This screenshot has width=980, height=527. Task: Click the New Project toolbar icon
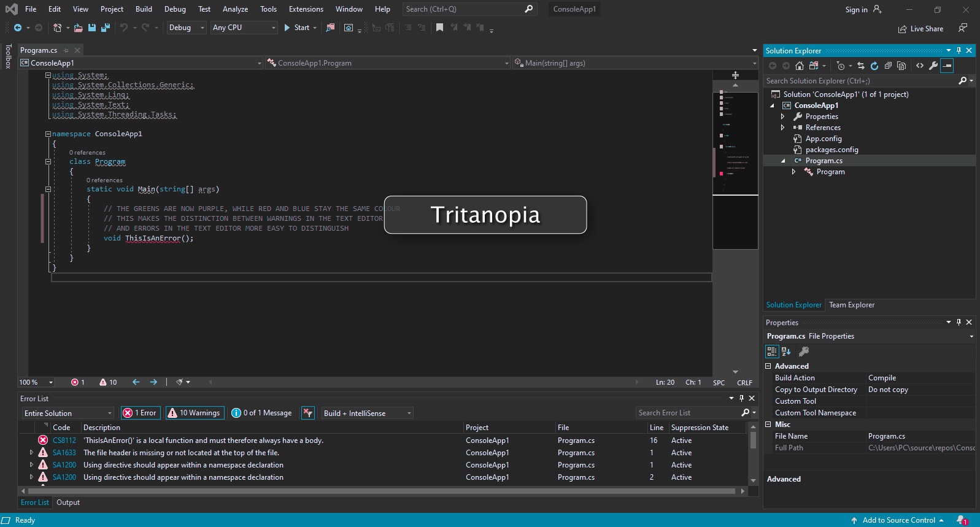(x=57, y=28)
